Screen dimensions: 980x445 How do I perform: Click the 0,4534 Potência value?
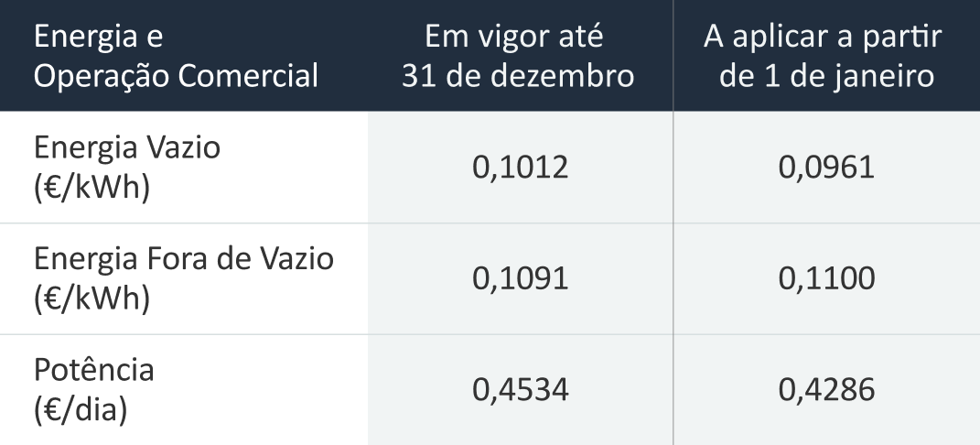pos(521,390)
